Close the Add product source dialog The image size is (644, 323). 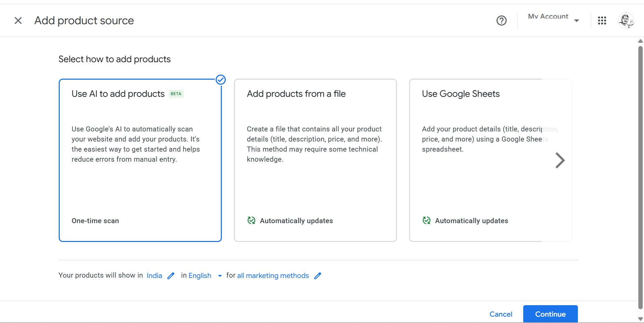click(x=18, y=21)
